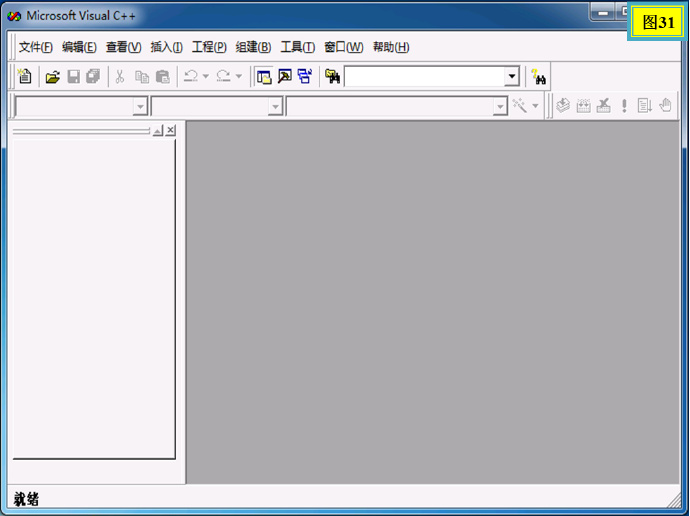Toggle the Output window icon
690x516 pixels.
285,77
